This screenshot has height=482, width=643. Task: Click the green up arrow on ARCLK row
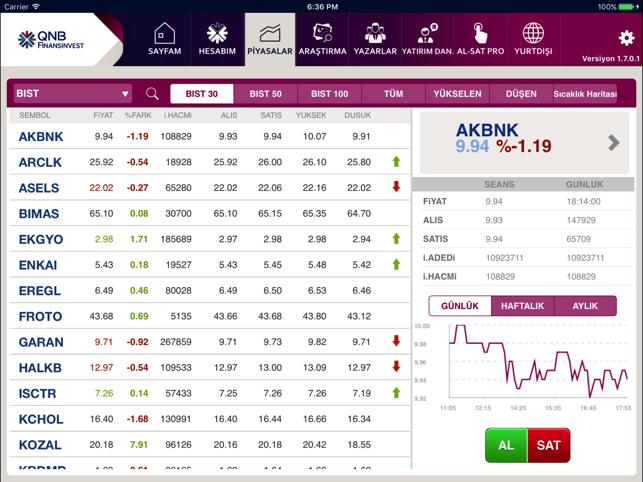coord(396,162)
